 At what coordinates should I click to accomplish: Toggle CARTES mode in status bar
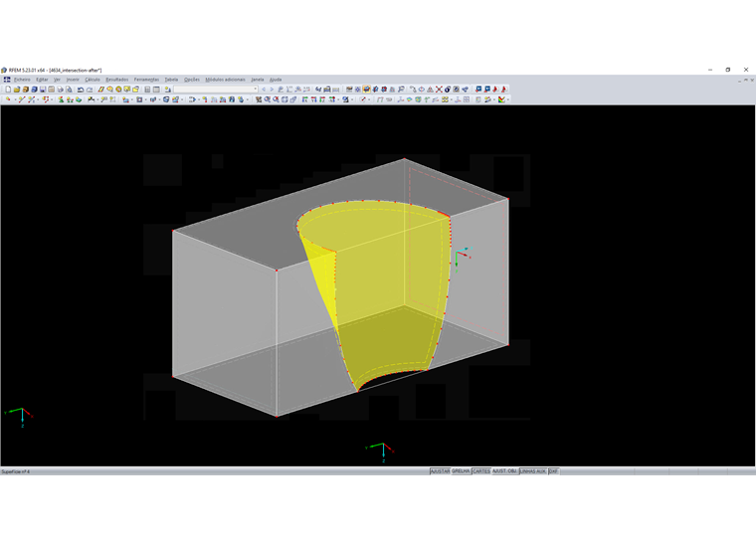click(x=481, y=471)
